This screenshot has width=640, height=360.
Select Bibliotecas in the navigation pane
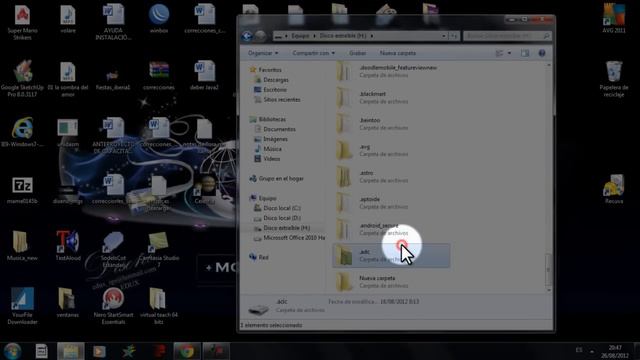click(272, 120)
